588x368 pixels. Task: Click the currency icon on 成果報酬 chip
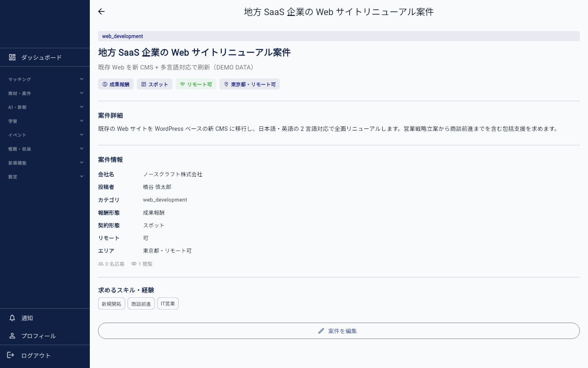tap(105, 84)
